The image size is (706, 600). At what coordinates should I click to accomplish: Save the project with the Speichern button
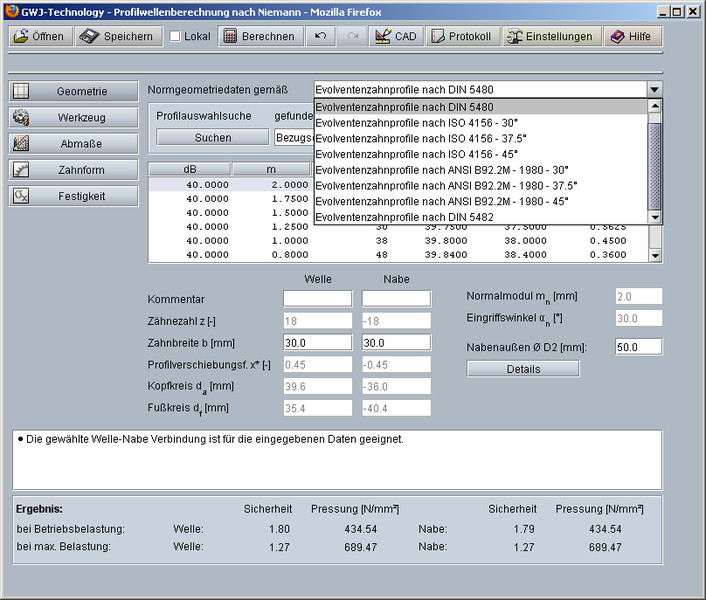coord(116,36)
